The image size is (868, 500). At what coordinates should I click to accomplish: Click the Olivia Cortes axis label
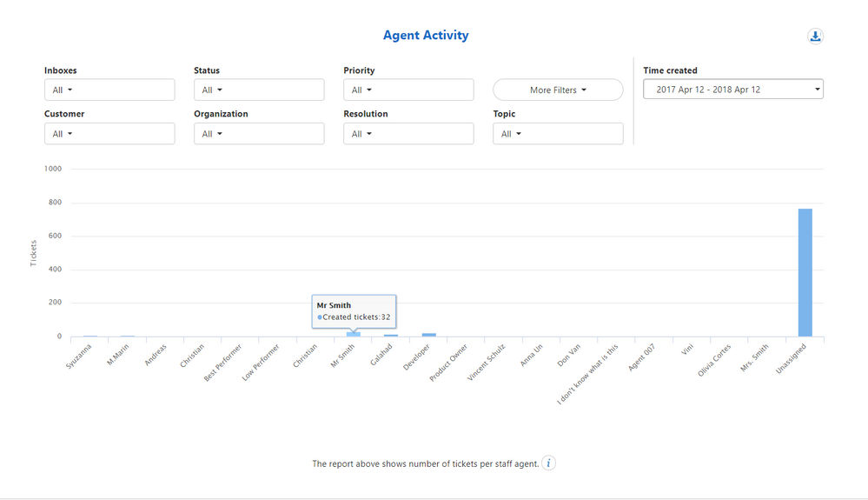click(x=714, y=361)
